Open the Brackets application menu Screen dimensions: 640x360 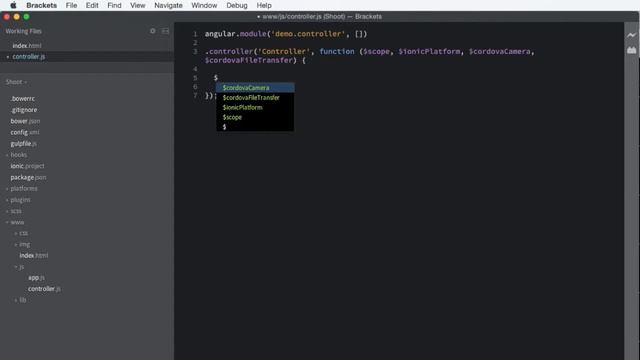[x=42, y=5]
